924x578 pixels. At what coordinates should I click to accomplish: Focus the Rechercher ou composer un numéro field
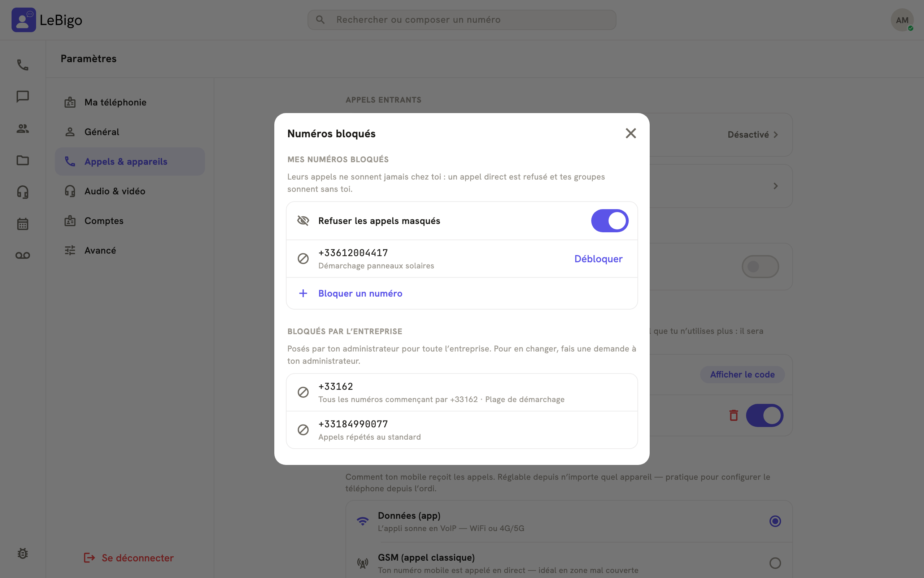pyautogui.click(x=462, y=20)
